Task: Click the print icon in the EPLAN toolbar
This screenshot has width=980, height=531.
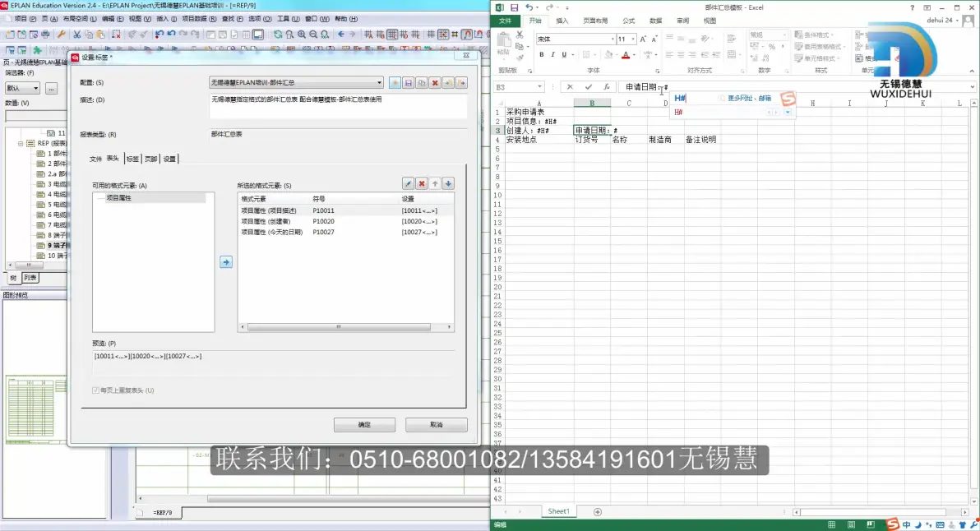Action: [45, 35]
